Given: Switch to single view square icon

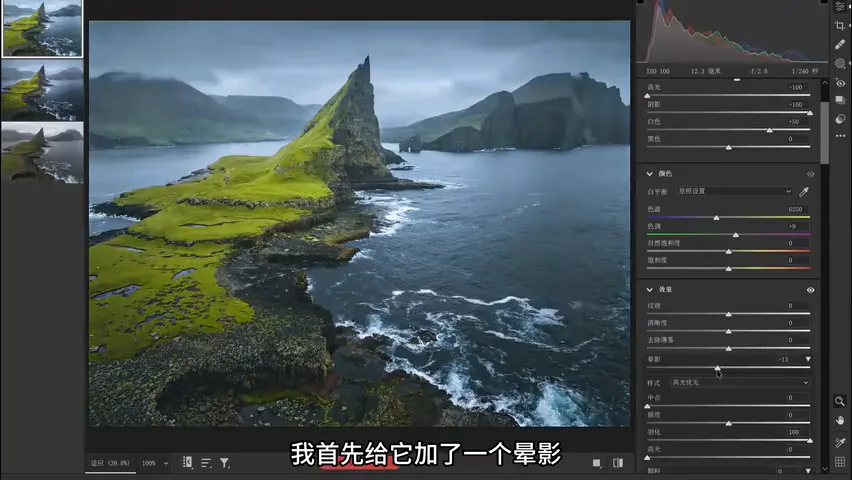Looking at the screenshot, I should [597, 463].
